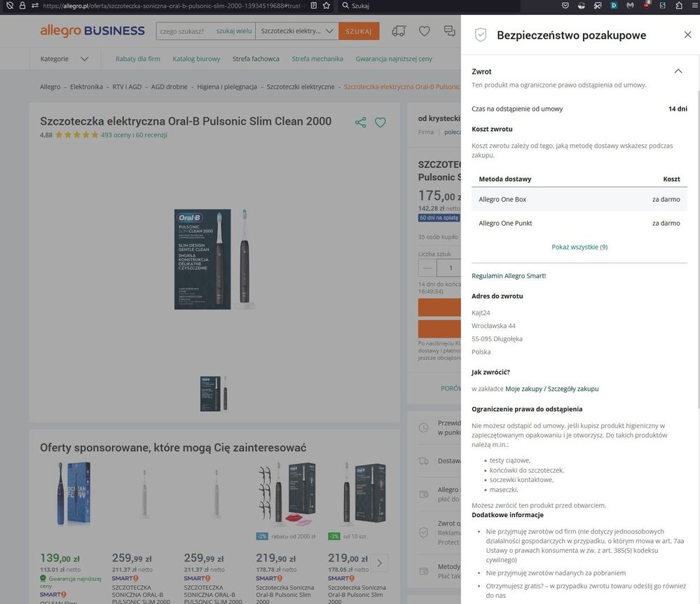Viewport: 700px width, 604px height.
Task: Click the square S extension icon
Action: pyautogui.click(x=662, y=6)
